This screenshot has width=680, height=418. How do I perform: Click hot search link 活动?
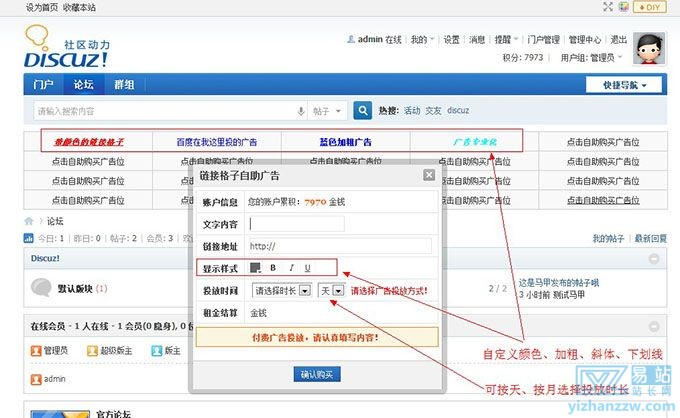tap(412, 111)
